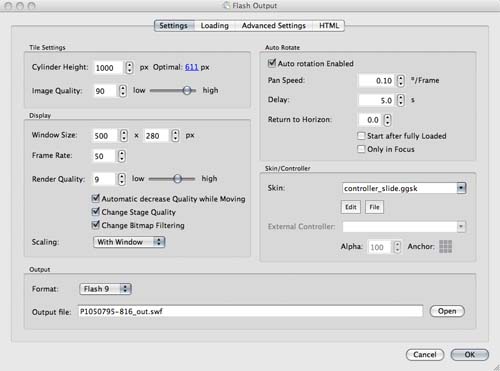Click the Pan Speed stepper
The width and height of the screenshot is (500, 371).
[401, 81]
